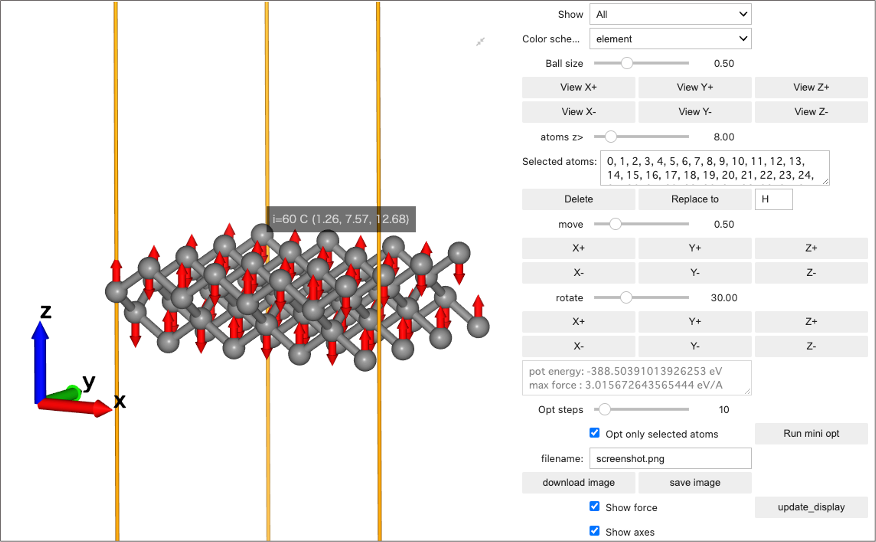The image size is (876, 542).
Task: Click the filename field with screenshot.png
Action: tap(669, 458)
